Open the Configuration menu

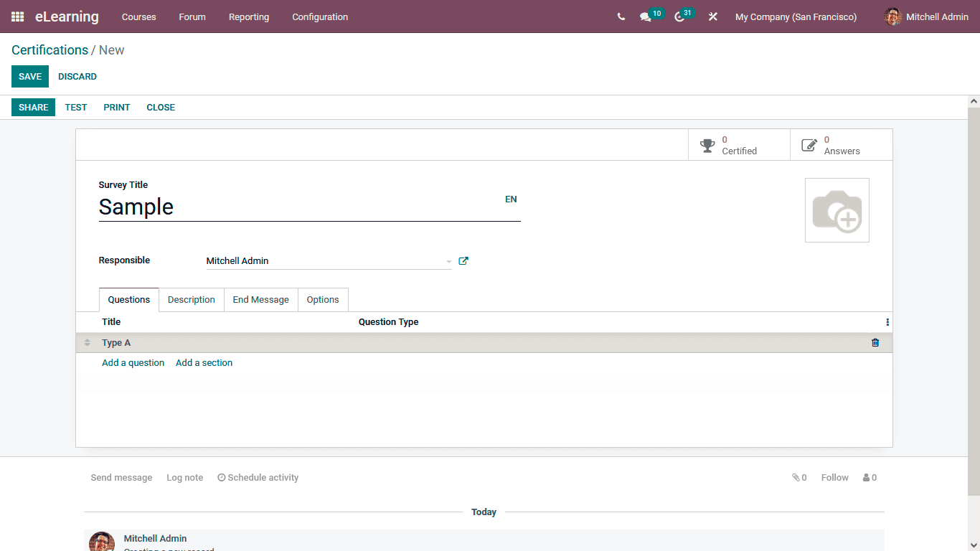(320, 17)
